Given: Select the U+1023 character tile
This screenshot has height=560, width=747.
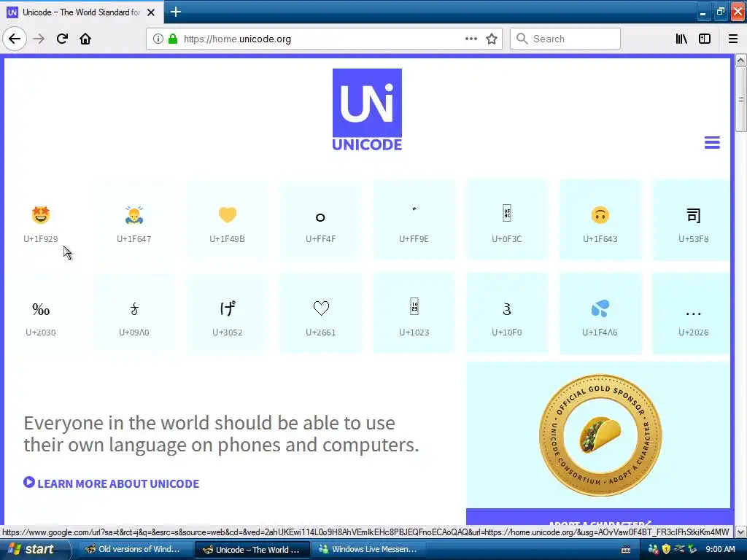Looking at the screenshot, I should [414, 314].
